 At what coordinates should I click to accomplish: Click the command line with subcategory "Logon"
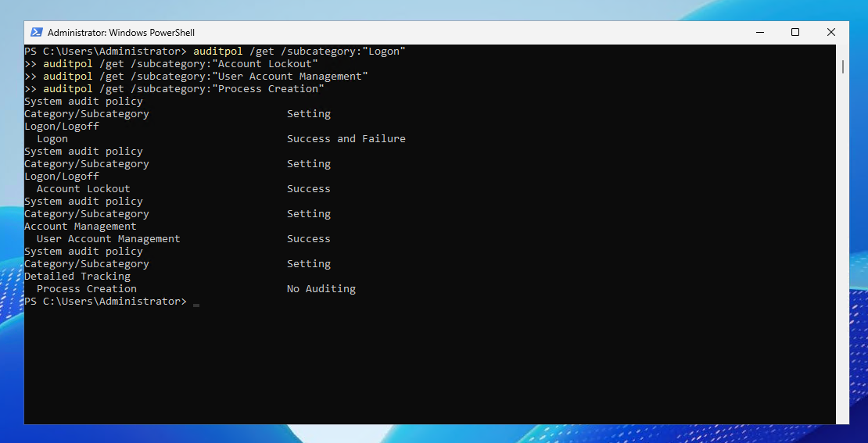pos(215,52)
